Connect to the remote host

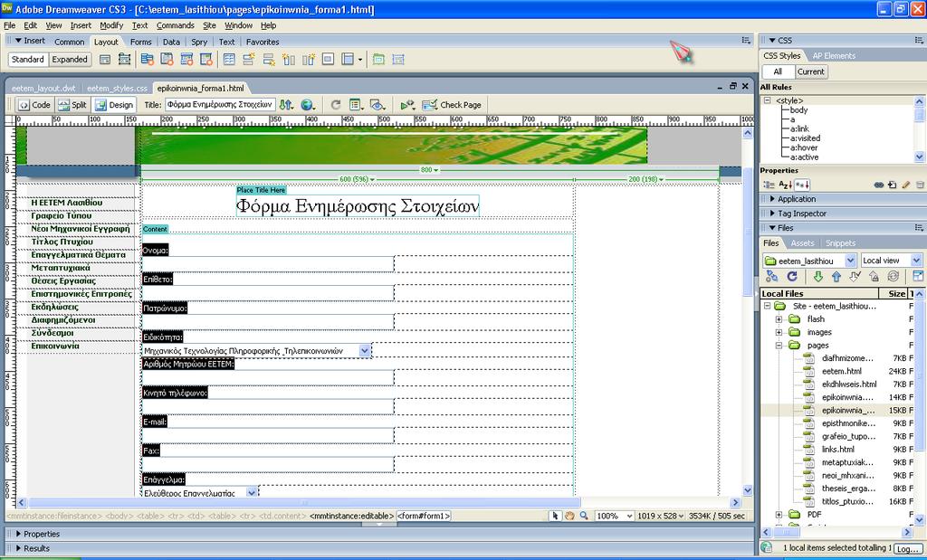pyautogui.click(x=771, y=276)
